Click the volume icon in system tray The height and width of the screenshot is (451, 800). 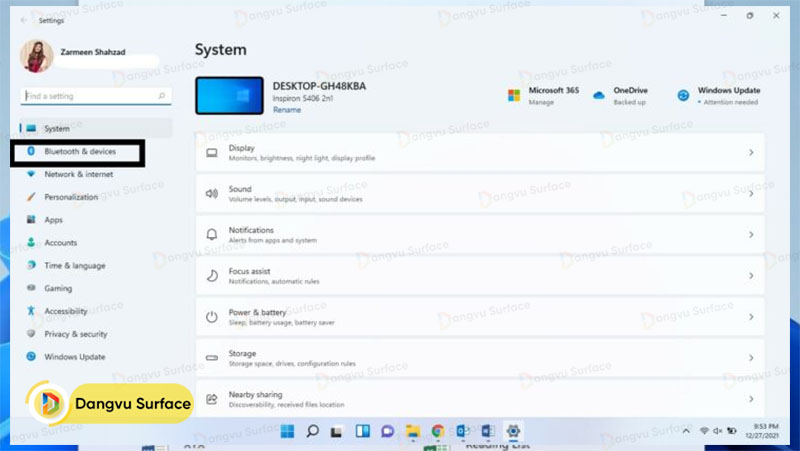pyautogui.click(x=717, y=431)
